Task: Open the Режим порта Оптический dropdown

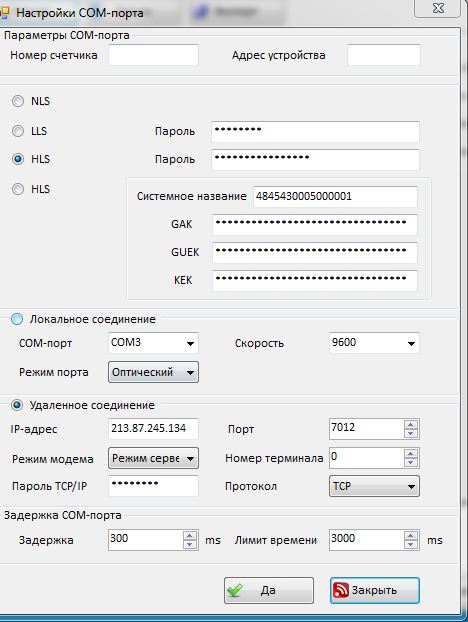Action: pyautogui.click(x=153, y=372)
